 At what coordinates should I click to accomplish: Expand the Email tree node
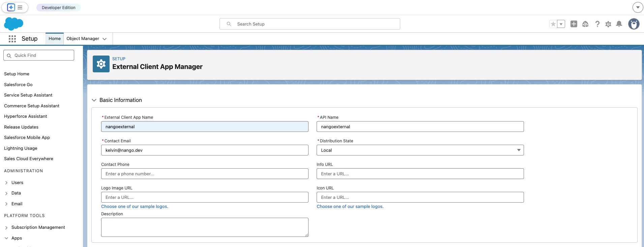pos(6,204)
